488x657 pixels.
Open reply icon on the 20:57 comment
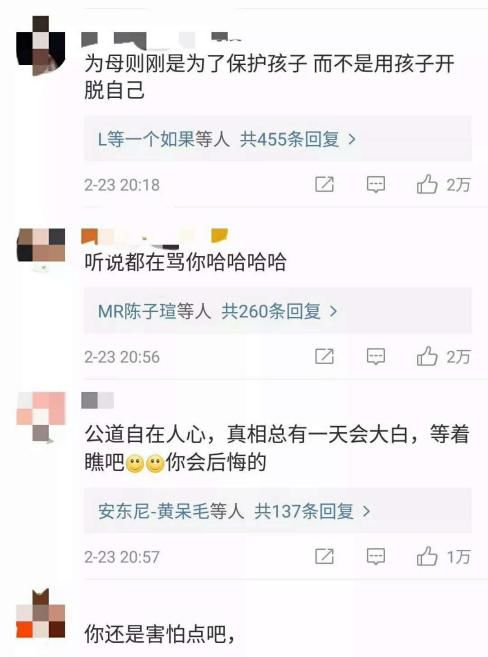click(x=376, y=556)
